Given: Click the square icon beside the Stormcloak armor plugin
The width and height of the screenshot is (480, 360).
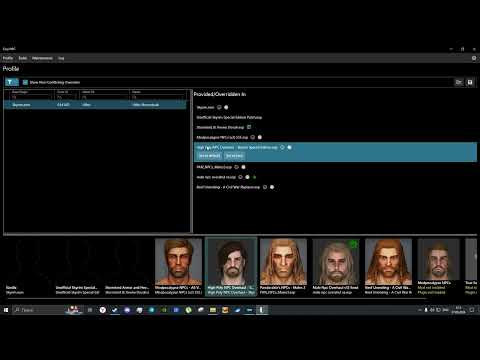Looking at the screenshot, I should tap(249, 127).
